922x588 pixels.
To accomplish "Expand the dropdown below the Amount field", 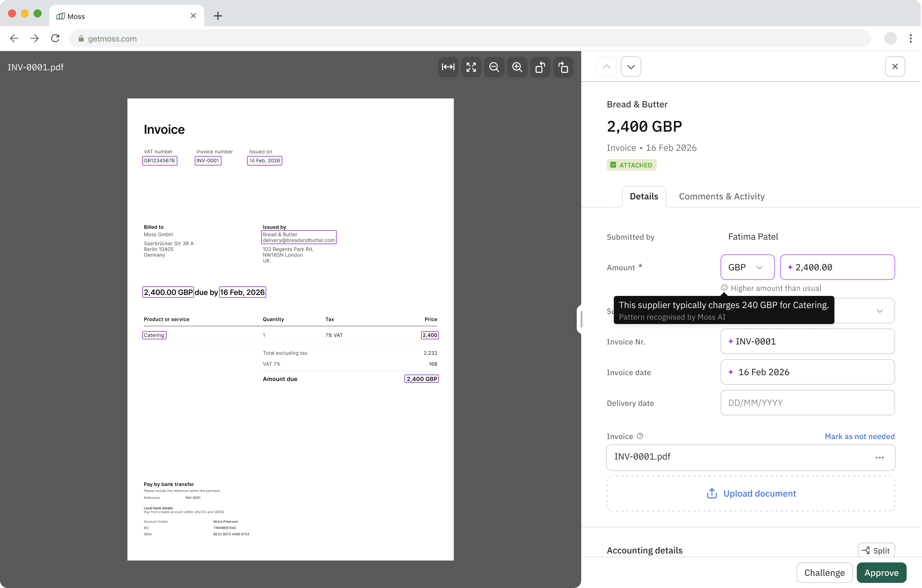I will 879,311.
